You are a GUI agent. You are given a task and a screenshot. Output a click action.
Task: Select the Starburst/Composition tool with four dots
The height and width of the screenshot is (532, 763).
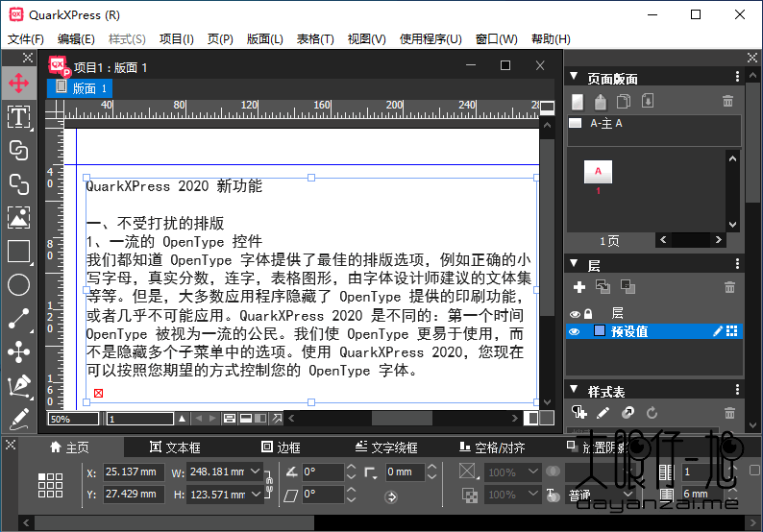[x=18, y=351]
